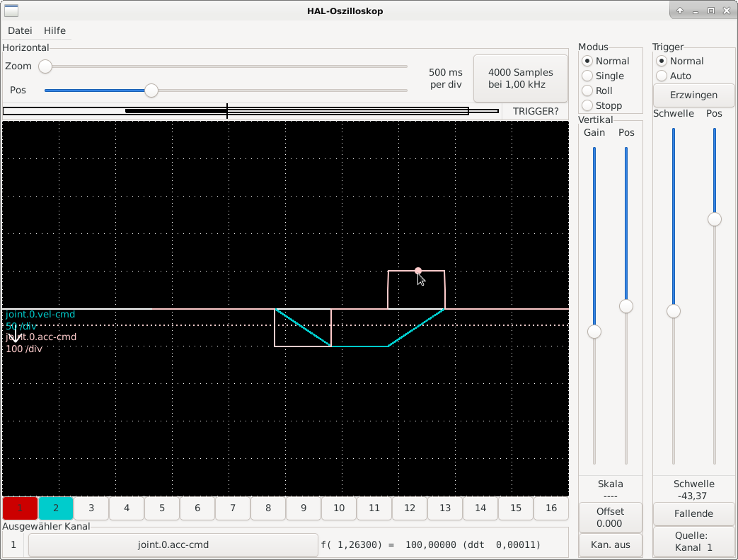Image resolution: width=738 pixels, height=560 pixels.
Task: Select Stopp mode radio button
Action: point(587,105)
